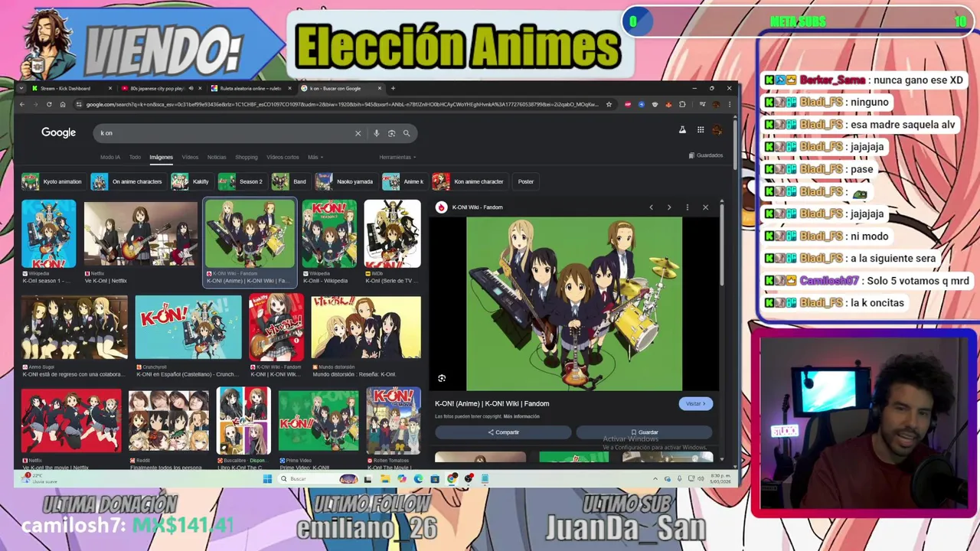Mute the audio-playing city pop tab
Screen dimensions: 980x551
[191, 88]
